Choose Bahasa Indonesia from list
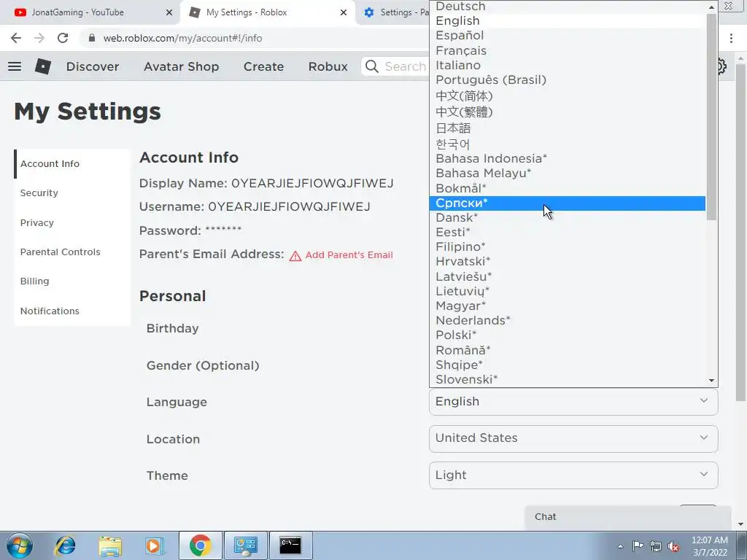The width and height of the screenshot is (747, 560). click(x=567, y=158)
